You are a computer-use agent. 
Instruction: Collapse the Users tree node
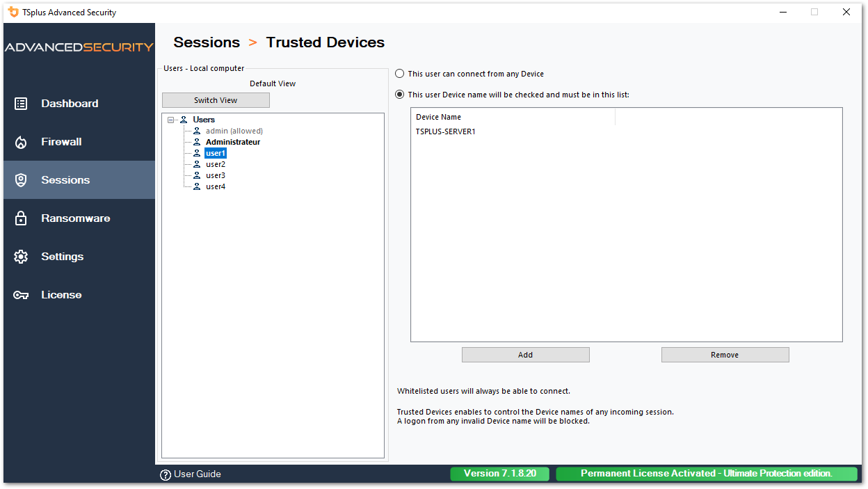[171, 120]
